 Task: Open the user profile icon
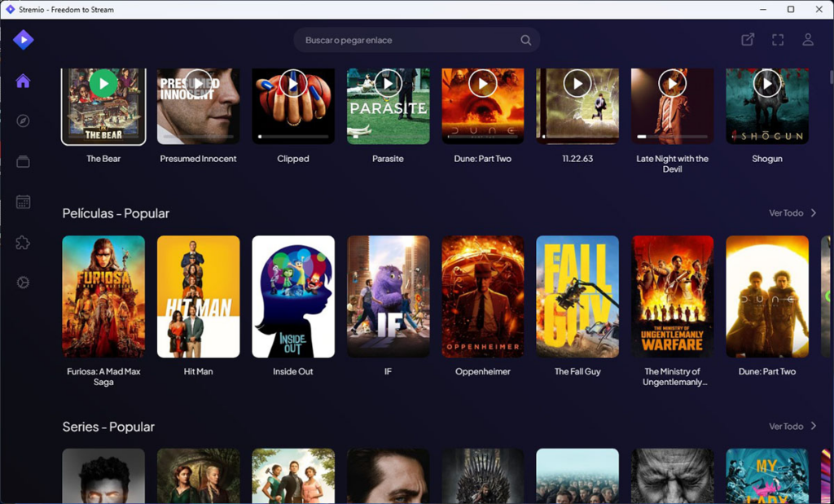pos(808,39)
